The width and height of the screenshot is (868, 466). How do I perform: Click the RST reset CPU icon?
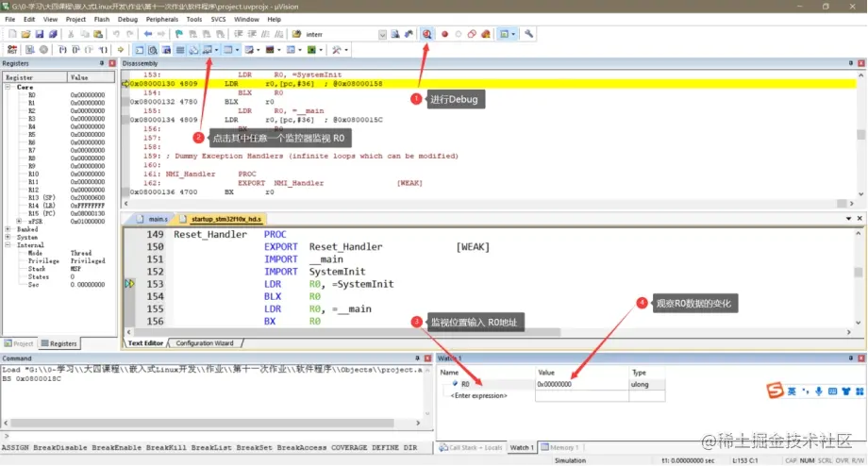pos(12,50)
